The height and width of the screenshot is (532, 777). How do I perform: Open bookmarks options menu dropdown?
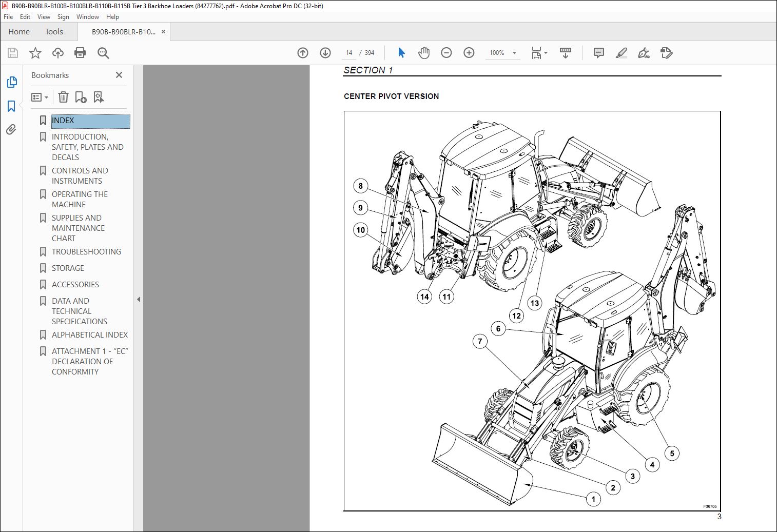[x=40, y=97]
